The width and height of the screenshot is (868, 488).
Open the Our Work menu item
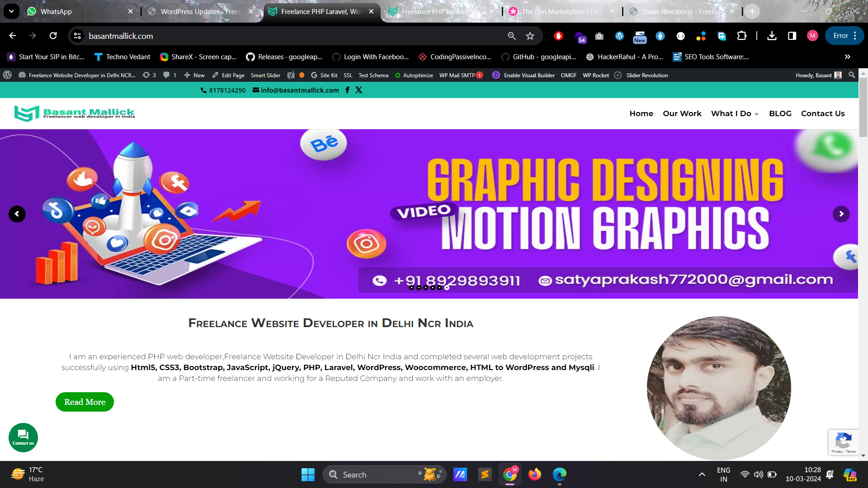[x=682, y=113]
